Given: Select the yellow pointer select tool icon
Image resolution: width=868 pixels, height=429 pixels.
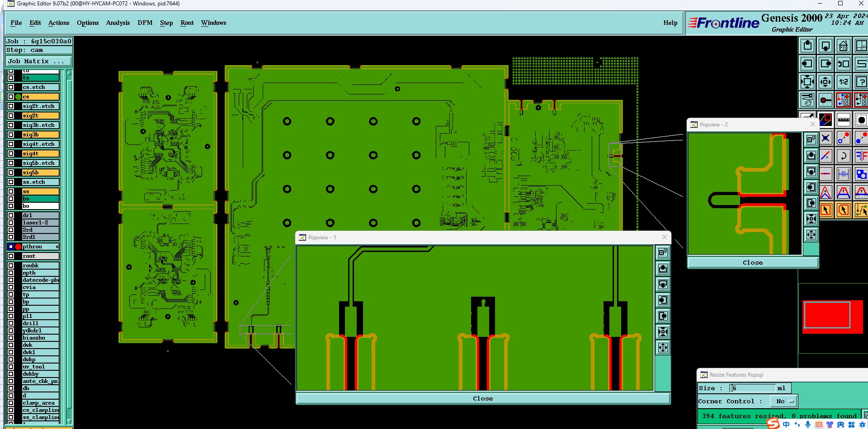Looking at the screenshot, I should [826, 210].
